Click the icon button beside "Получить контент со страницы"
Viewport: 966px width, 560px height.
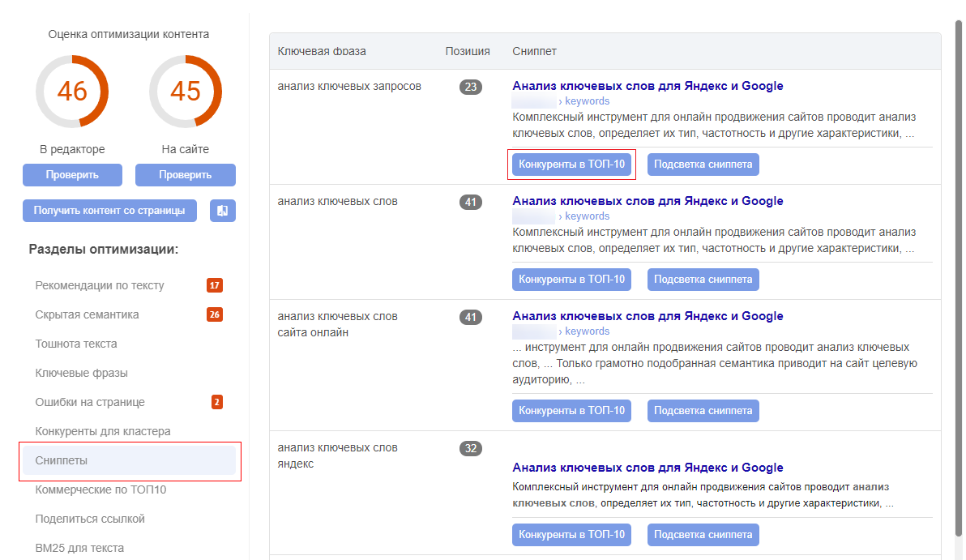pyautogui.click(x=222, y=211)
